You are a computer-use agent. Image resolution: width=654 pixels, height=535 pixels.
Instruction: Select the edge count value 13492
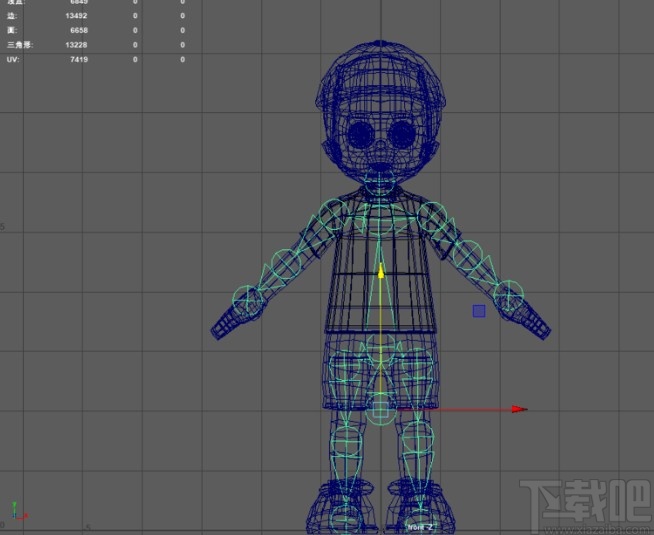(76, 16)
